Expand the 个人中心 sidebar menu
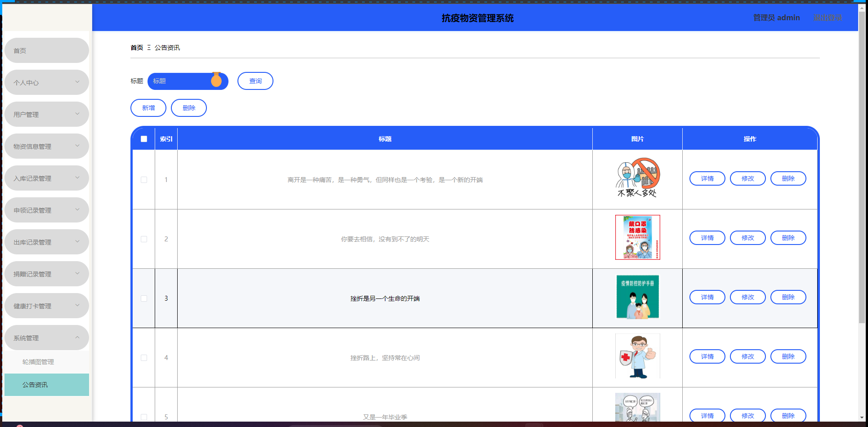Viewport: 868px width, 427px height. click(46, 83)
